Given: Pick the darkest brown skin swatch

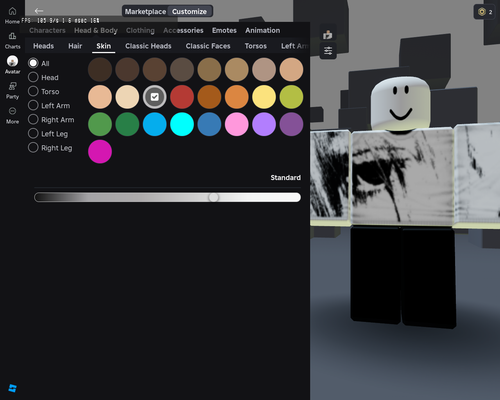Looking at the screenshot, I should 100,70.
